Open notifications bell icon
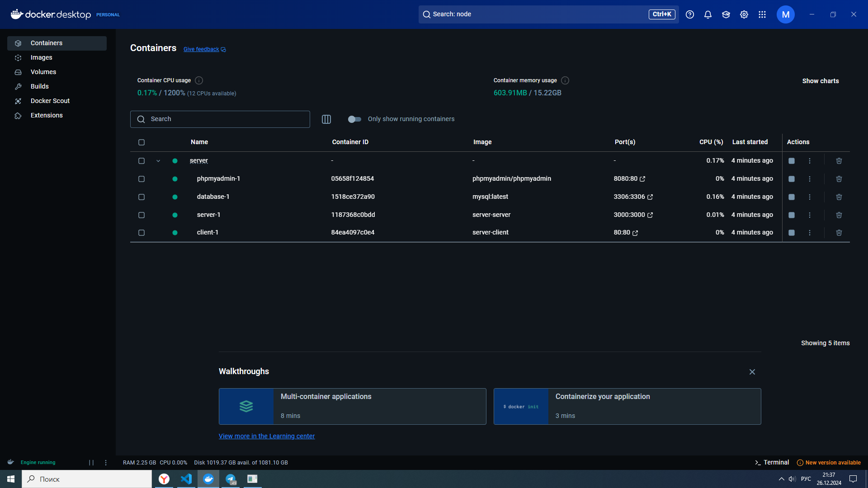The width and height of the screenshot is (868, 488). tap(708, 14)
